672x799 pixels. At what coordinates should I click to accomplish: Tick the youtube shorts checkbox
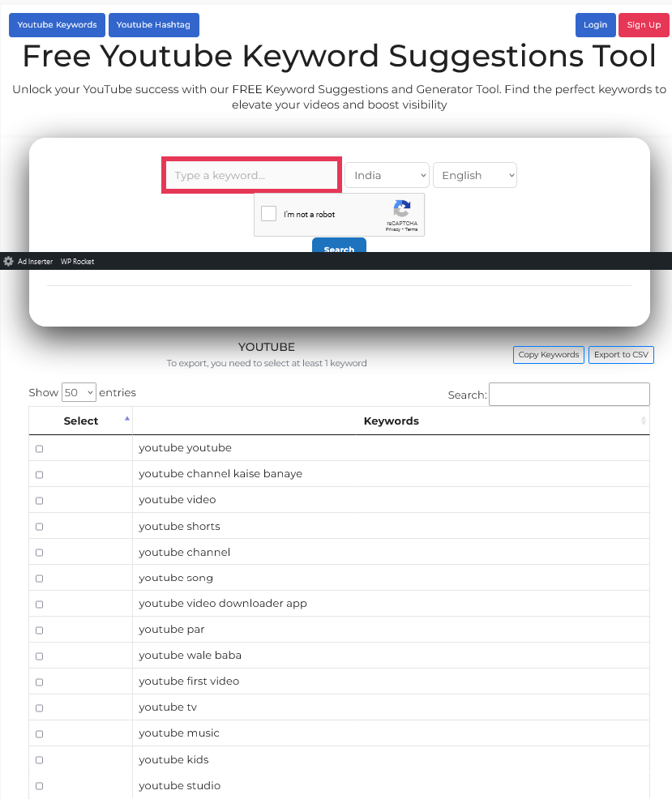(x=39, y=527)
